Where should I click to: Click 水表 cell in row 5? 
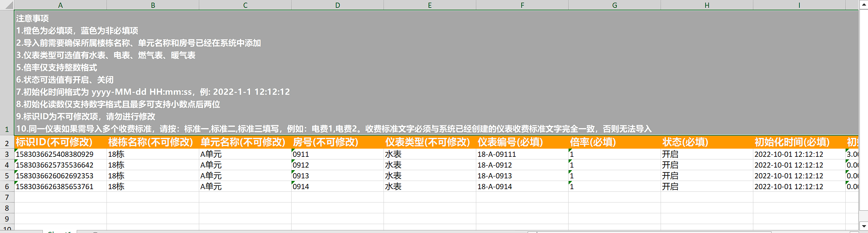tap(430, 176)
